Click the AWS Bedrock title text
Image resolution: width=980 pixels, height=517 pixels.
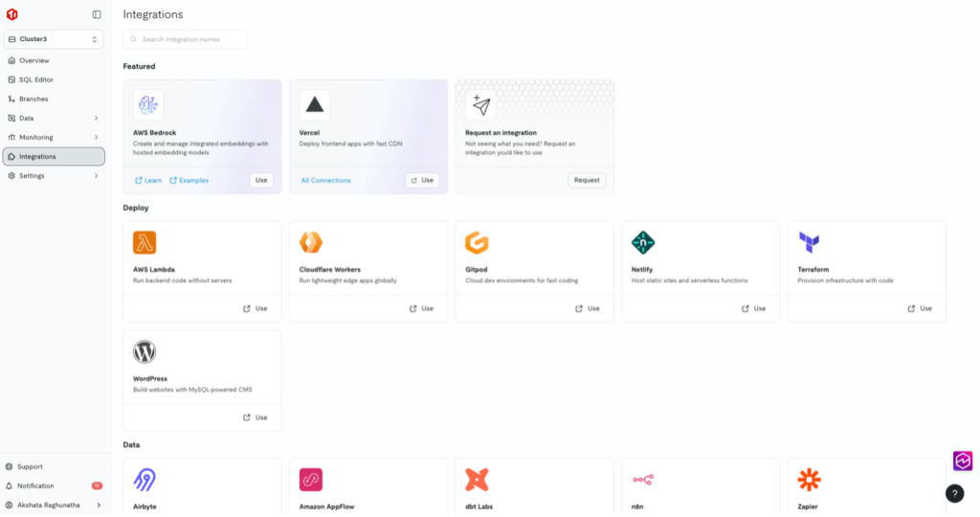(154, 133)
